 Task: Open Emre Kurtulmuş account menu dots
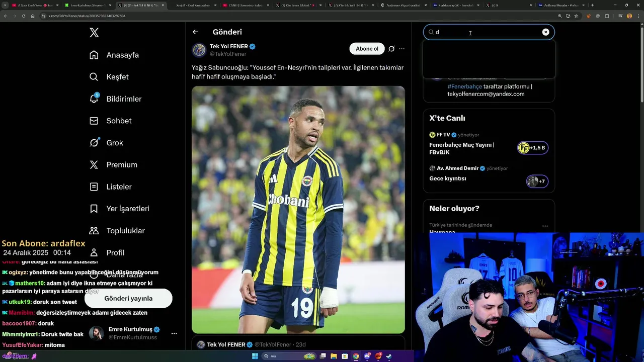(x=174, y=333)
